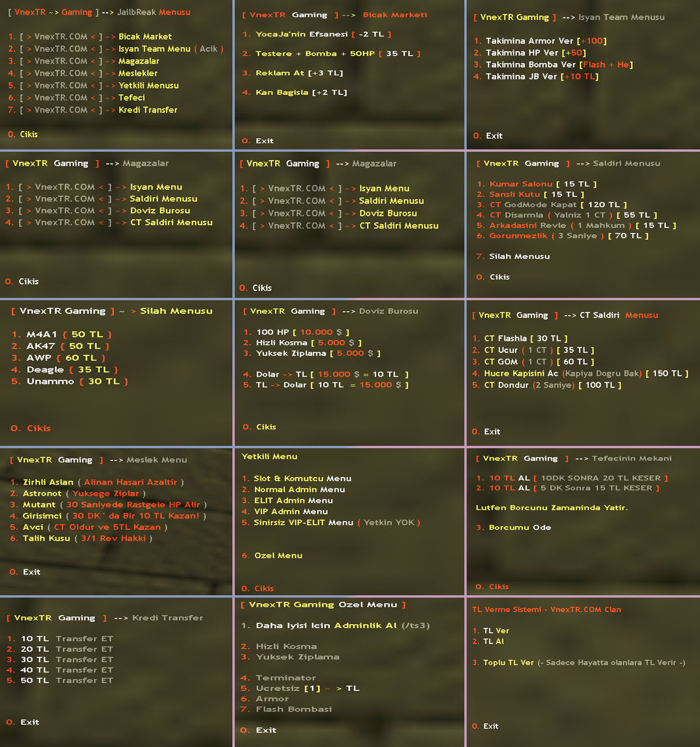Image resolution: width=700 pixels, height=747 pixels.
Task: Open VIP Admin Menu
Action: (x=285, y=512)
